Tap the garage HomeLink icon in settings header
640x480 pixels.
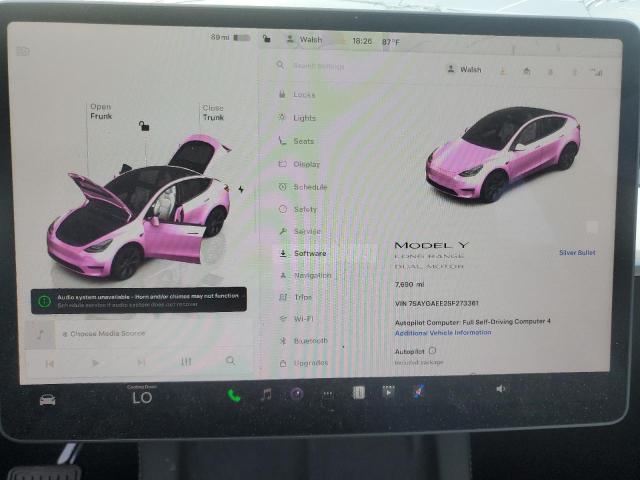[x=527, y=71]
